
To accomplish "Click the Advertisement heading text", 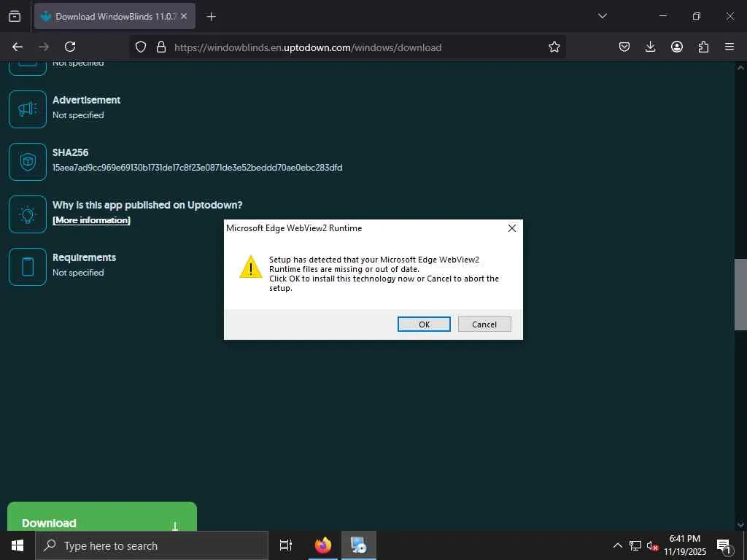I will [86, 100].
